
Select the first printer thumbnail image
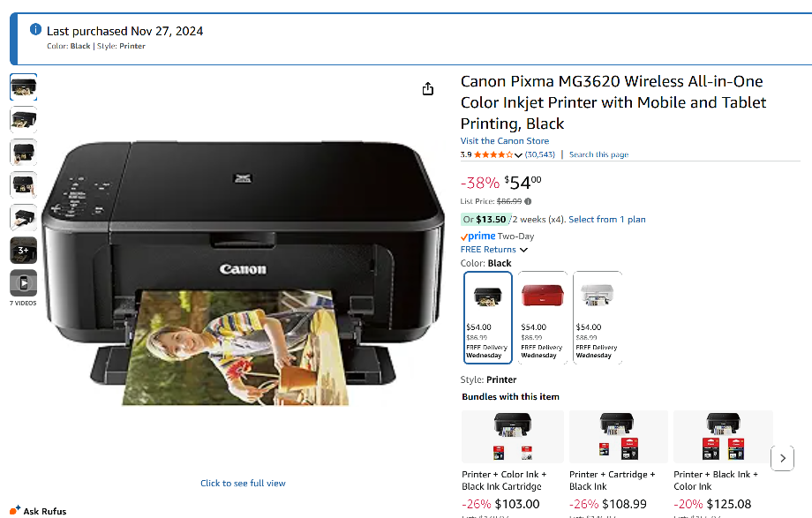pyautogui.click(x=23, y=87)
